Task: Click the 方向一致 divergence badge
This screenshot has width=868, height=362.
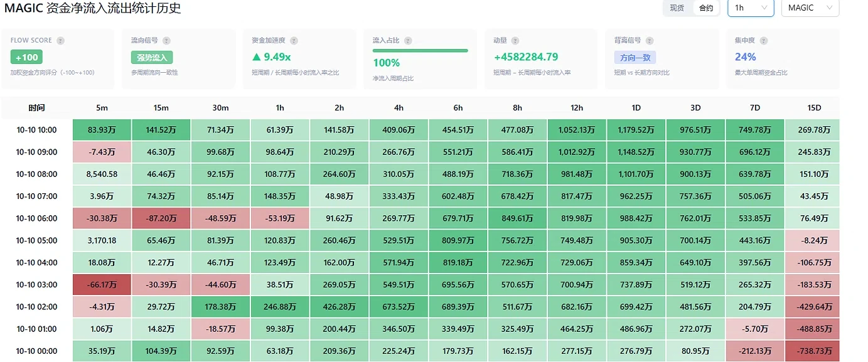Action: point(635,57)
